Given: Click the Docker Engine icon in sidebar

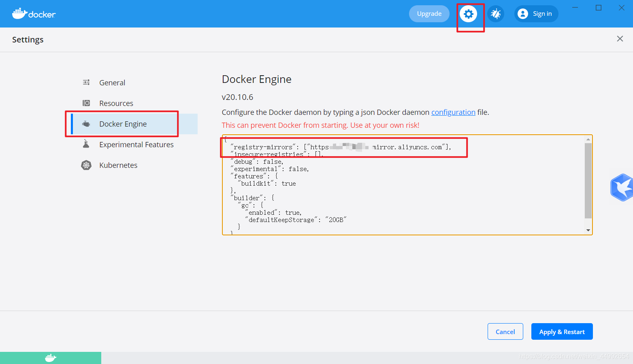Looking at the screenshot, I should [86, 124].
